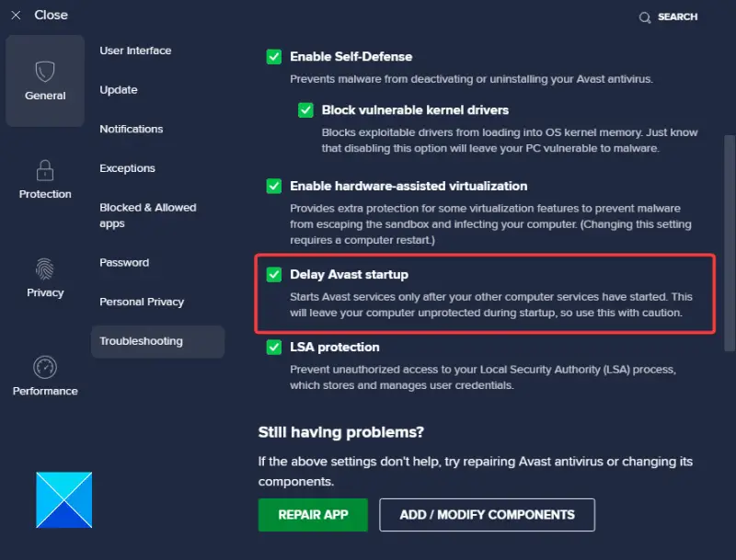Open the User Interface section
Screen dimensions: 736x560
coord(135,51)
